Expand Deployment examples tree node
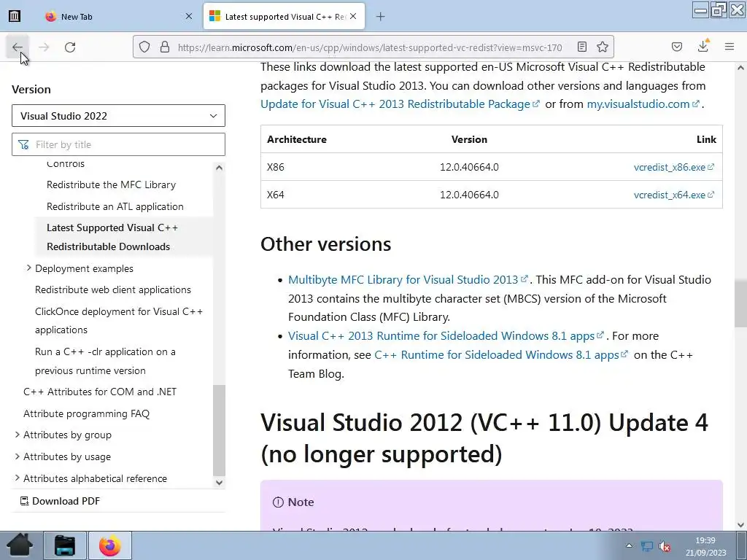This screenshot has height=560, width=747. pos(28,268)
